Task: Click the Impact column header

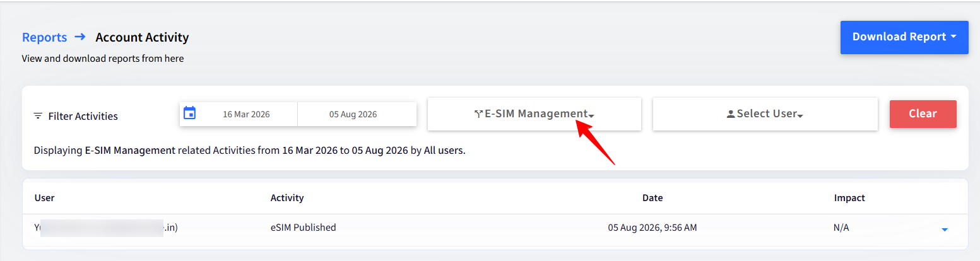Action: tap(849, 198)
